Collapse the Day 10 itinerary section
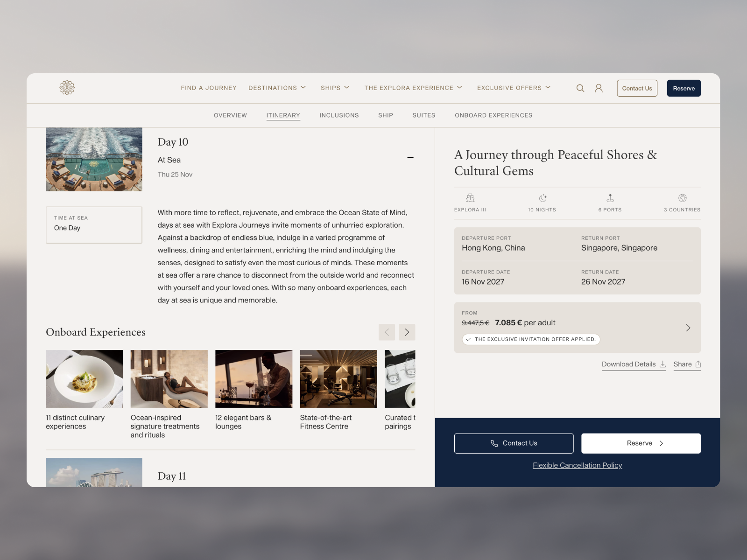747x560 pixels. tap(410, 158)
